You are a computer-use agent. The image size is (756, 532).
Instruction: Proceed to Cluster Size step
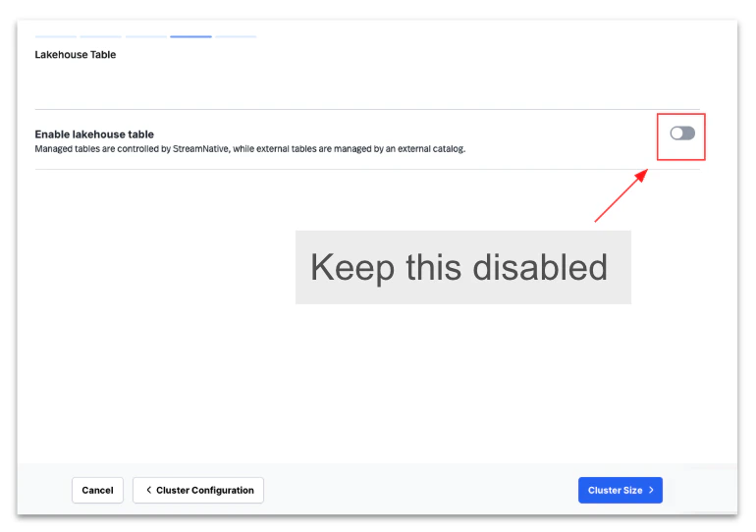point(621,490)
